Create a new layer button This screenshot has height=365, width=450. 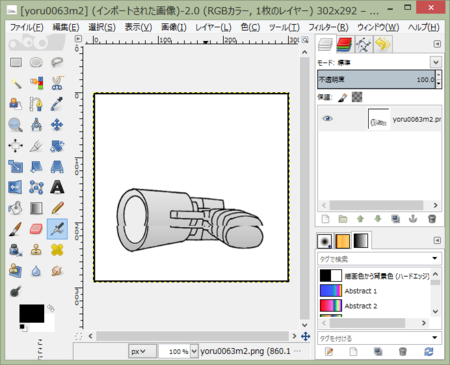pos(325,219)
